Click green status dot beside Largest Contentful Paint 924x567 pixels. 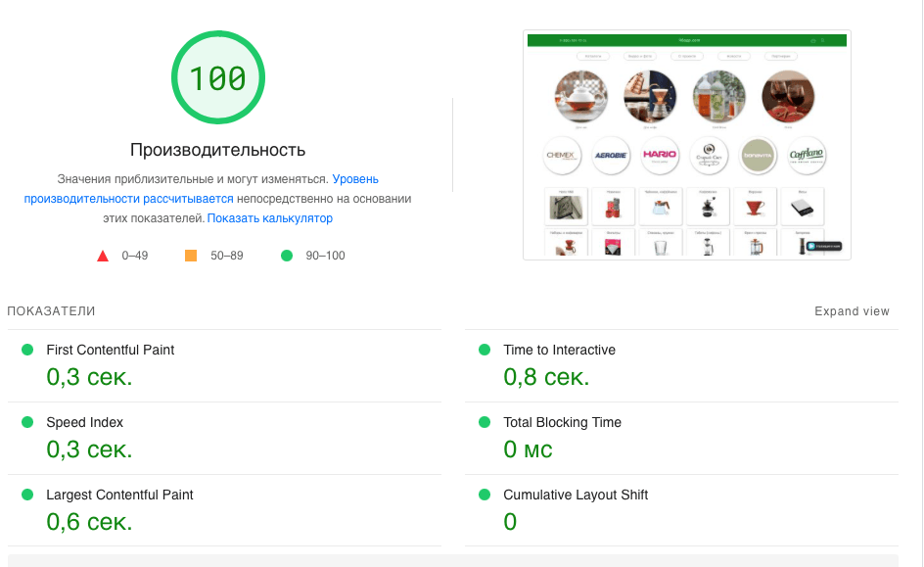tap(26, 495)
